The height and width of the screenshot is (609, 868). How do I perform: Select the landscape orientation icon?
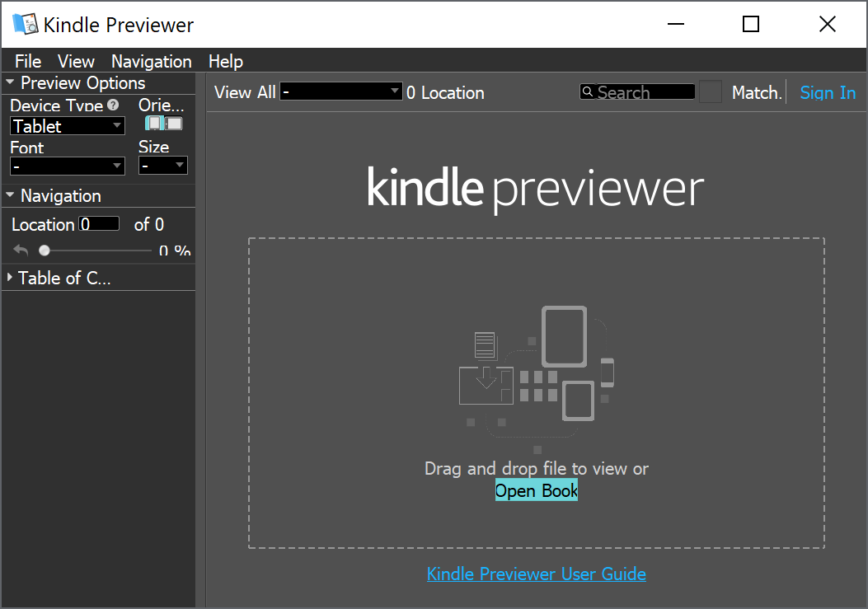174,124
